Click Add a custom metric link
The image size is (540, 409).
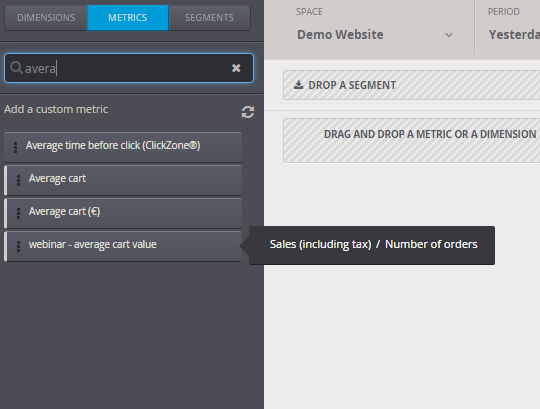pos(56,109)
